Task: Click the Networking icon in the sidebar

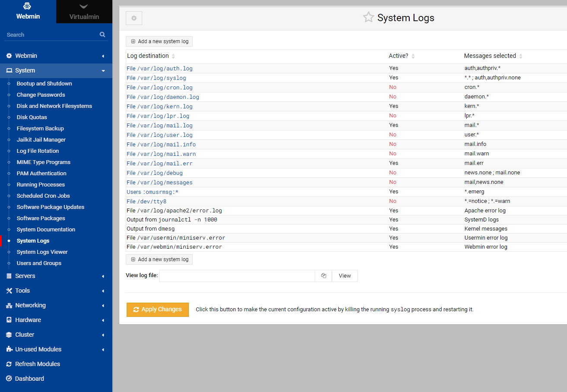Action: point(9,305)
